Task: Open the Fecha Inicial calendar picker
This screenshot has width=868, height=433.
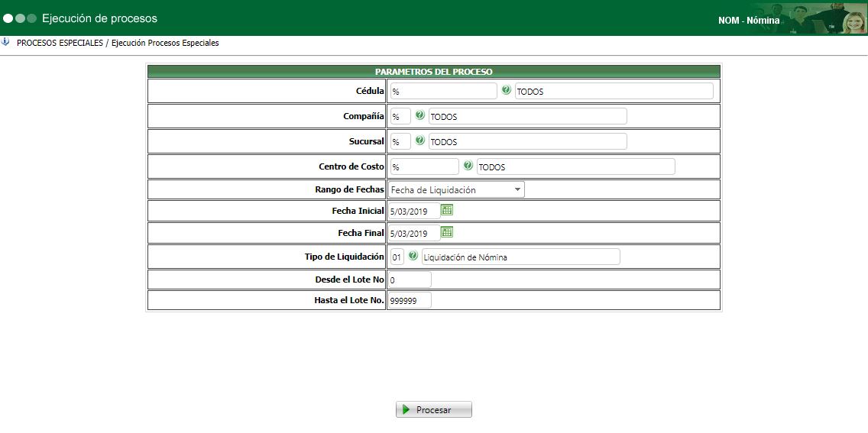Action: pos(447,209)
